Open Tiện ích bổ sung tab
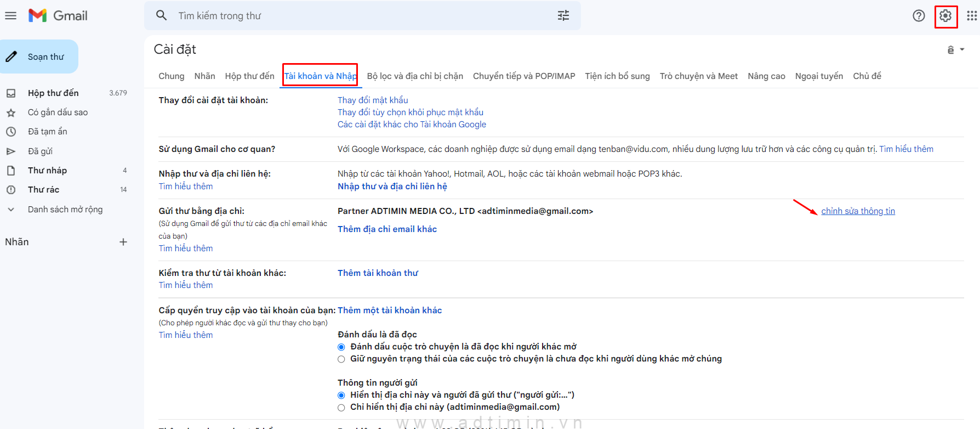 (617, 76)
